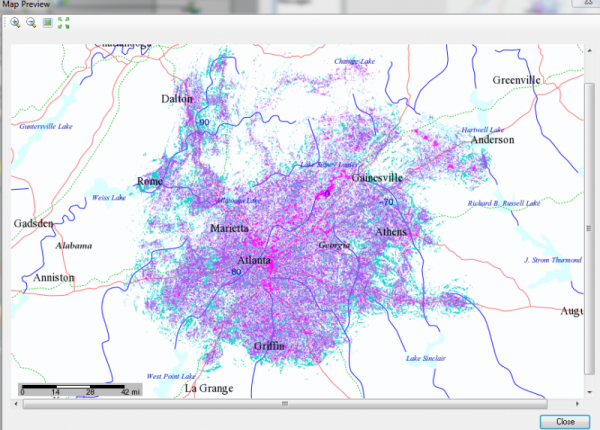Click the Griffin city label

tap(269, 346)
